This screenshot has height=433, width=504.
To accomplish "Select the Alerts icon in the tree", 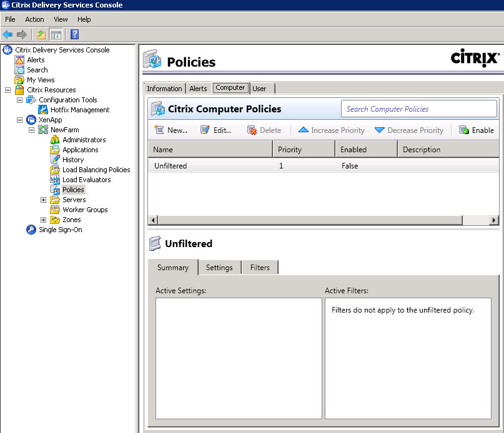I will 19,60.
